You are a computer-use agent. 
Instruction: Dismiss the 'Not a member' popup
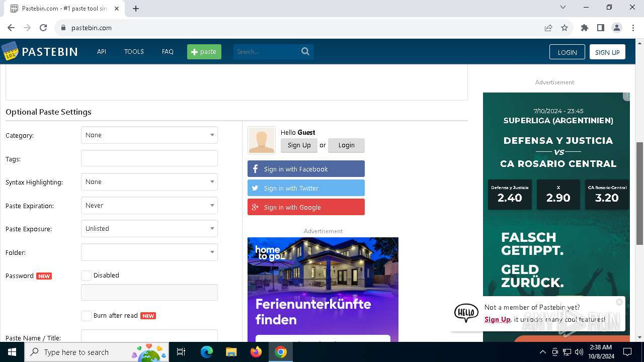(619, 302)
